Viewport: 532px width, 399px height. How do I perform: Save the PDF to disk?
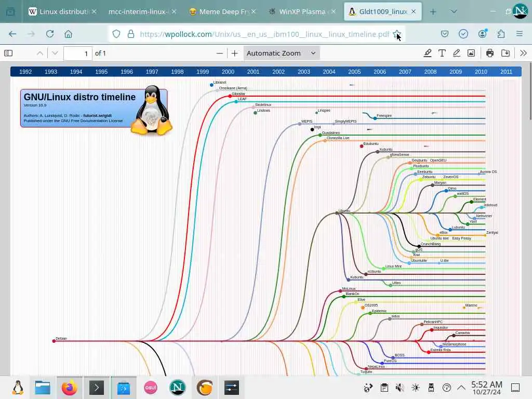[506, 54]
